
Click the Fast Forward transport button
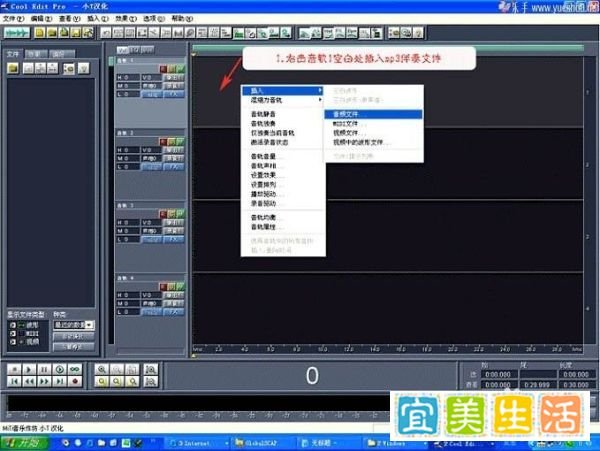click(44, 381)
